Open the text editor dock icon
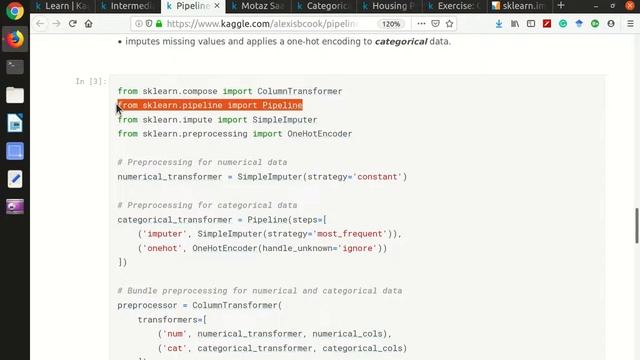Image resolution: width=640 pixels, height=360 pixels. pos(15,179)
